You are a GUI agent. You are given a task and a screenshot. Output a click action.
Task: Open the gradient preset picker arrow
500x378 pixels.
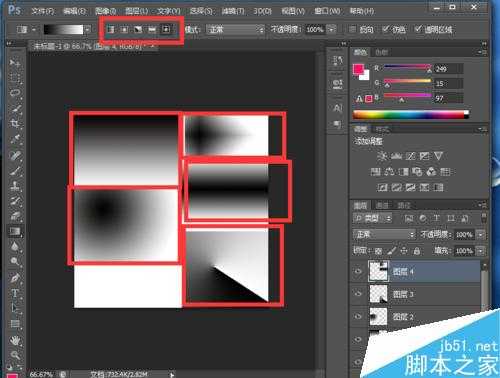tap(87, 30)
